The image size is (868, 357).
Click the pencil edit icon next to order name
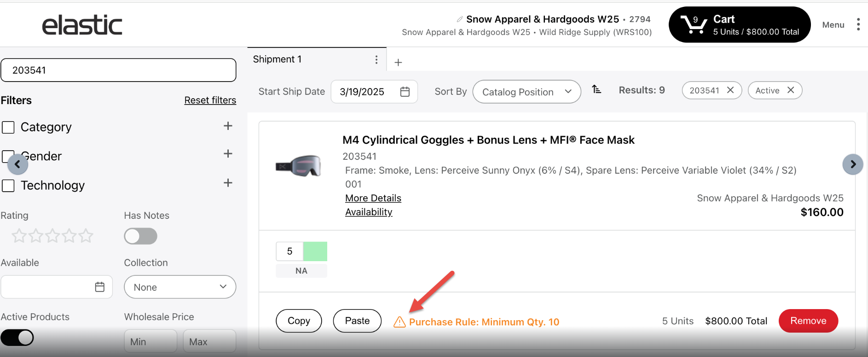tap(459, 19)
